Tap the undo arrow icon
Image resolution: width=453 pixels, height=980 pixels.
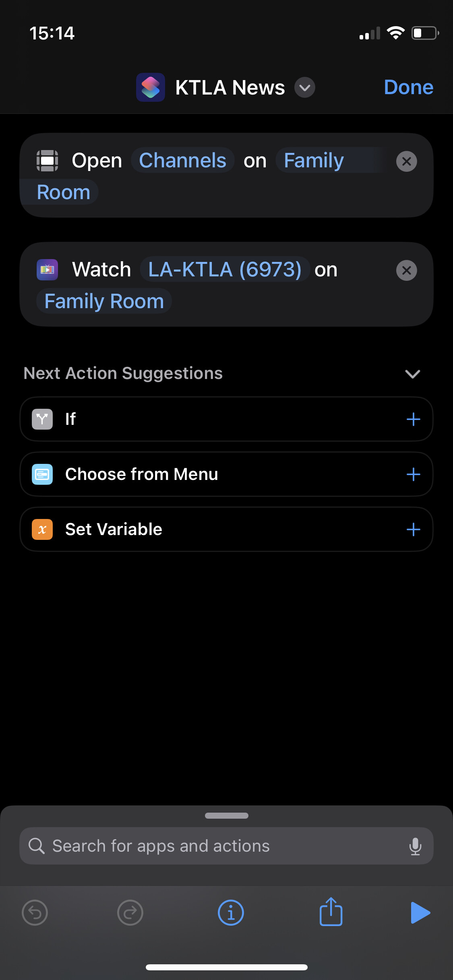pos(35,912)
